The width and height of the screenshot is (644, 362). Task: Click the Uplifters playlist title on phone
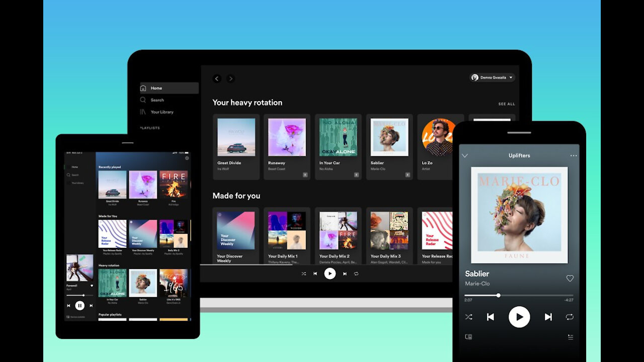(x=519, y=156)
